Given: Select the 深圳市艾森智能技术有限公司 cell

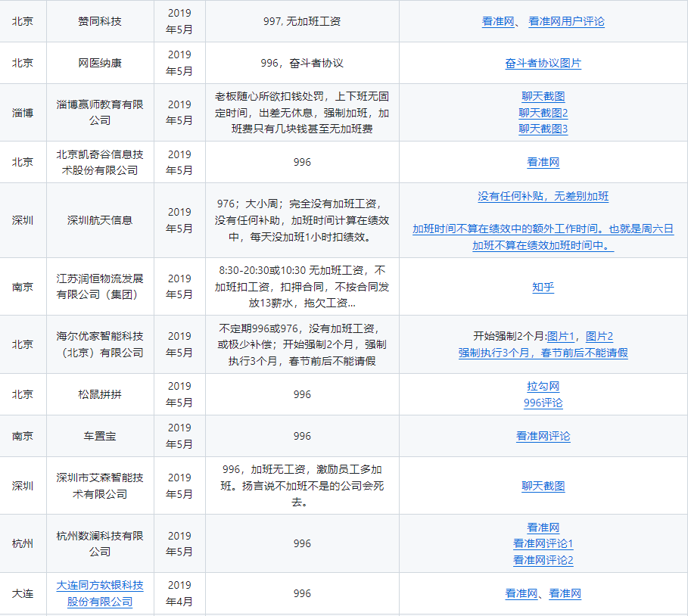Looking at the screenshot, I should coord(100,486).
